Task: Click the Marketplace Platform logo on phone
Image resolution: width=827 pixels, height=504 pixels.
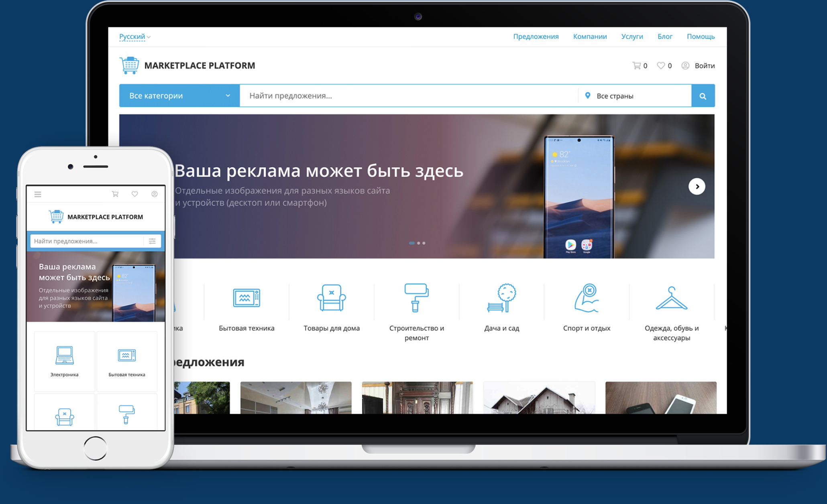Action: pos(96,217)
